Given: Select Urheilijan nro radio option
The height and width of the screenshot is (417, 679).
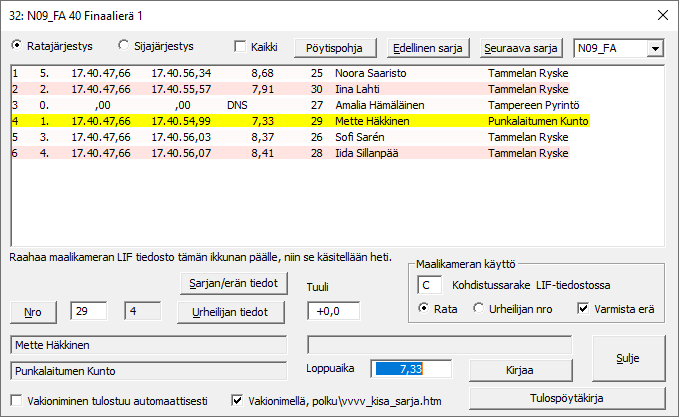Looking at the screenshot, I should click(482, 310).
